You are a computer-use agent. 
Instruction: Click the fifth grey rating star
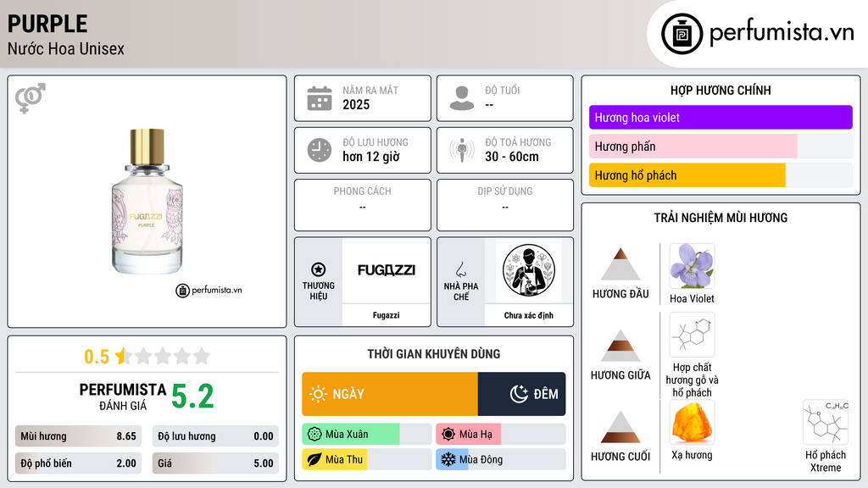pos(202,356)
